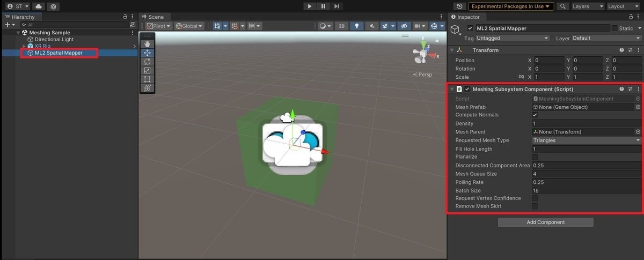The height and width of the screenshot is (260, 644).
Task: Click the global search magnifier icon
Action: (562, 6)
